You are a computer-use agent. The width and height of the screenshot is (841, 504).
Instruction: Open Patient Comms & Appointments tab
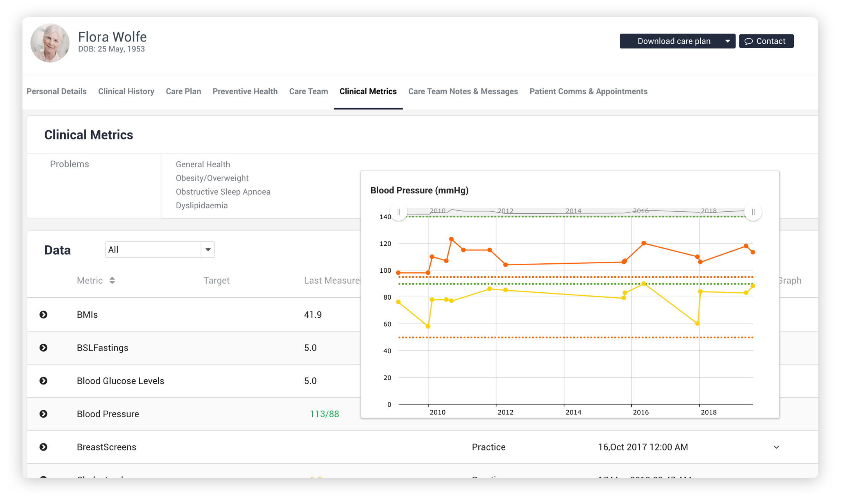tap(589, 91)
